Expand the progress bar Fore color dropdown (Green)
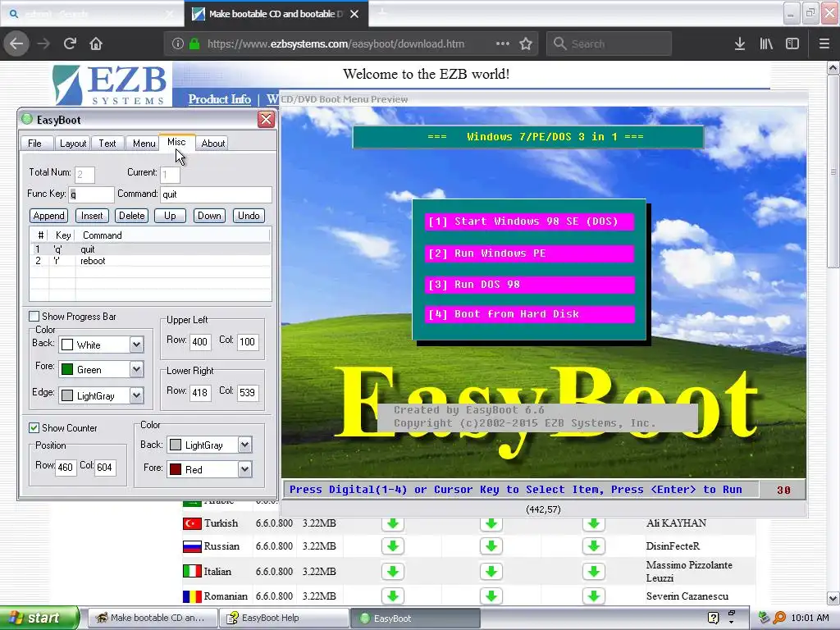 137,369
